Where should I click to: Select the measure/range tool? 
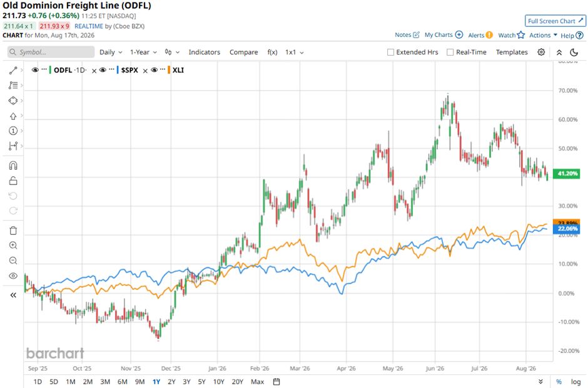(x=13, y=146)
